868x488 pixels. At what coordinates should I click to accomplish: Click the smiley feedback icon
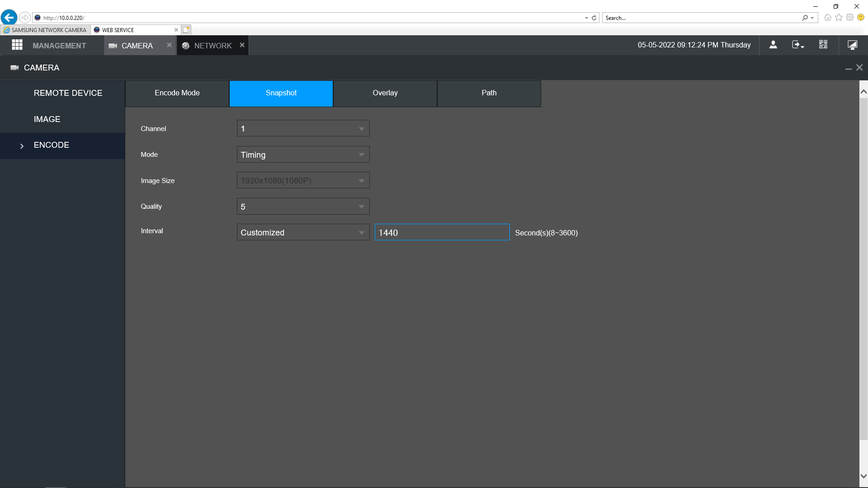point(861,18)
